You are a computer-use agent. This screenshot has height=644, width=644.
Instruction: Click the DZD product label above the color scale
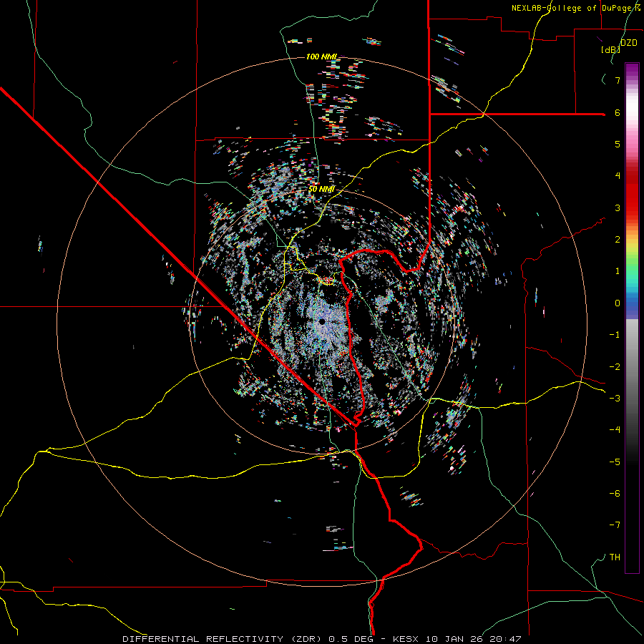pyautogui.click(x=628, y=43)
